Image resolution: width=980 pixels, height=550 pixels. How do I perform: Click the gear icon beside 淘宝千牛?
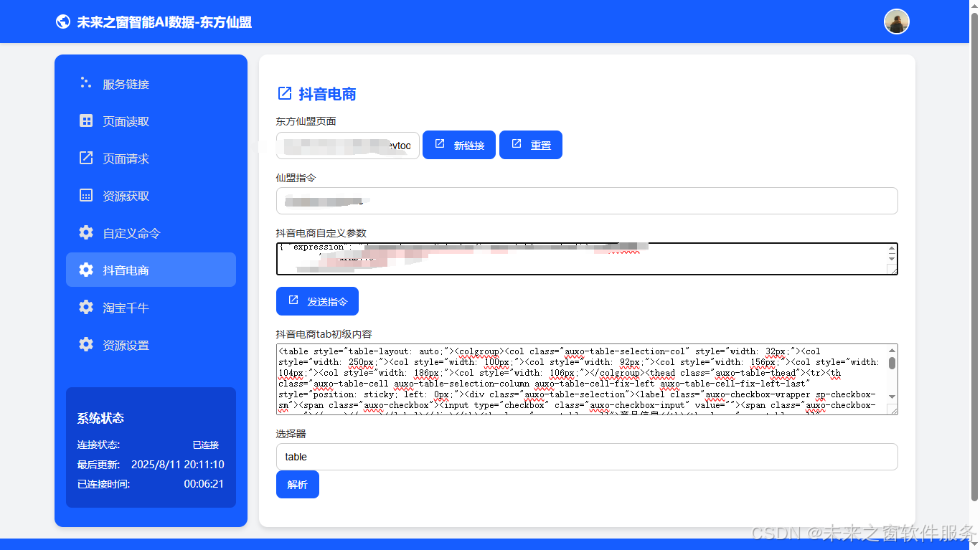tap(86, 307)
